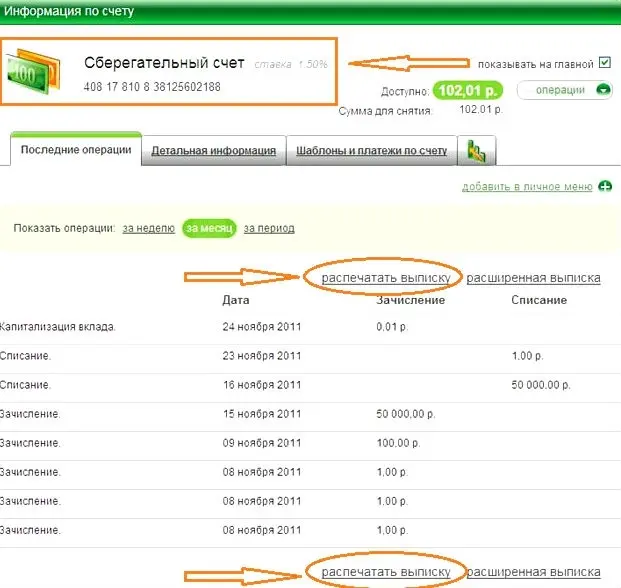
Task: Click upper 'распечатать выписку' link above the table
Action: point(386,278)
